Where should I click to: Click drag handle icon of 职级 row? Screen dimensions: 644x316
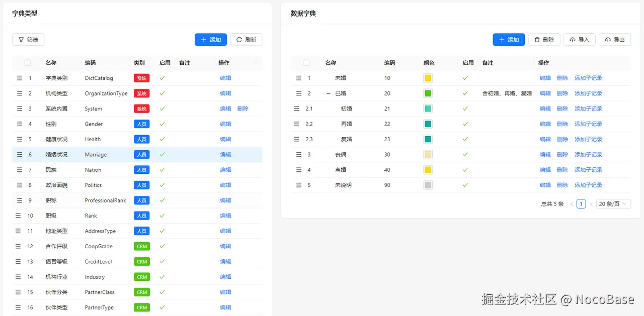point(18,216)
